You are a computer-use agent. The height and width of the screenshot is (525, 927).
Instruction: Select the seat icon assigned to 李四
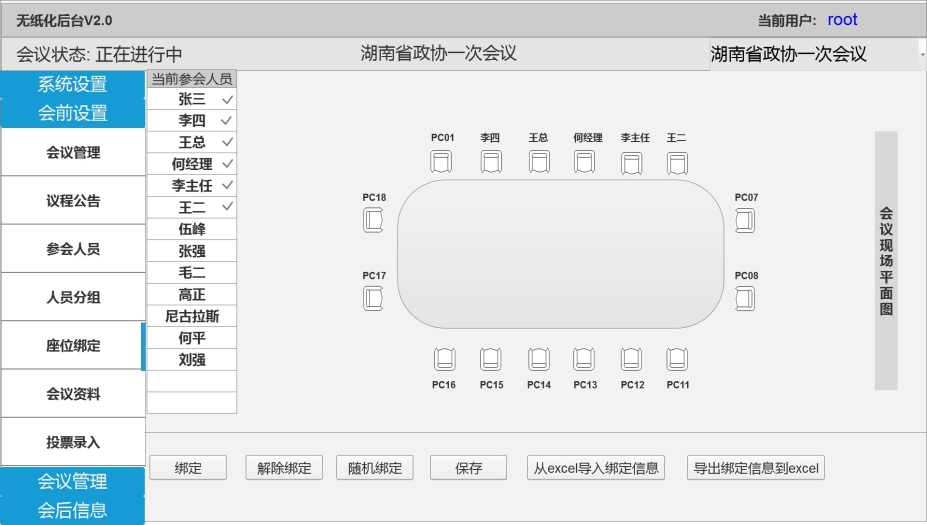pyautogui.click(x=491, y=161)
